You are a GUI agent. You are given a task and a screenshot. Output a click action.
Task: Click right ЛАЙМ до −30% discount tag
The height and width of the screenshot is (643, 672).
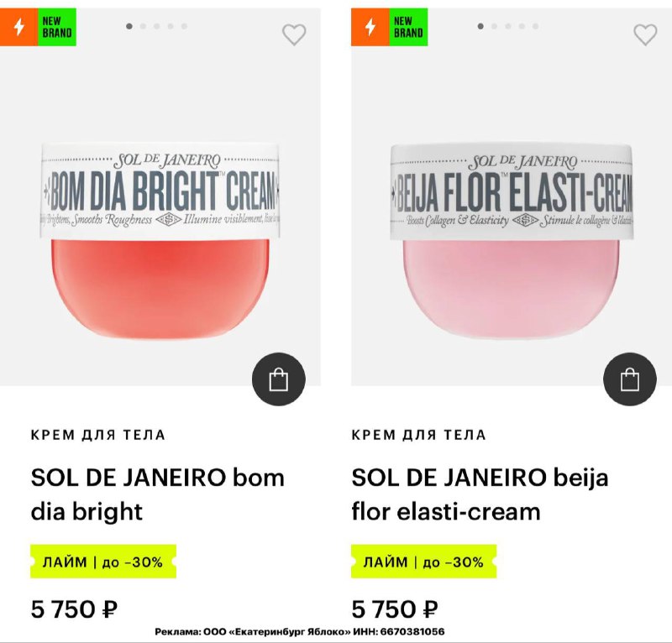click(423, 562)
